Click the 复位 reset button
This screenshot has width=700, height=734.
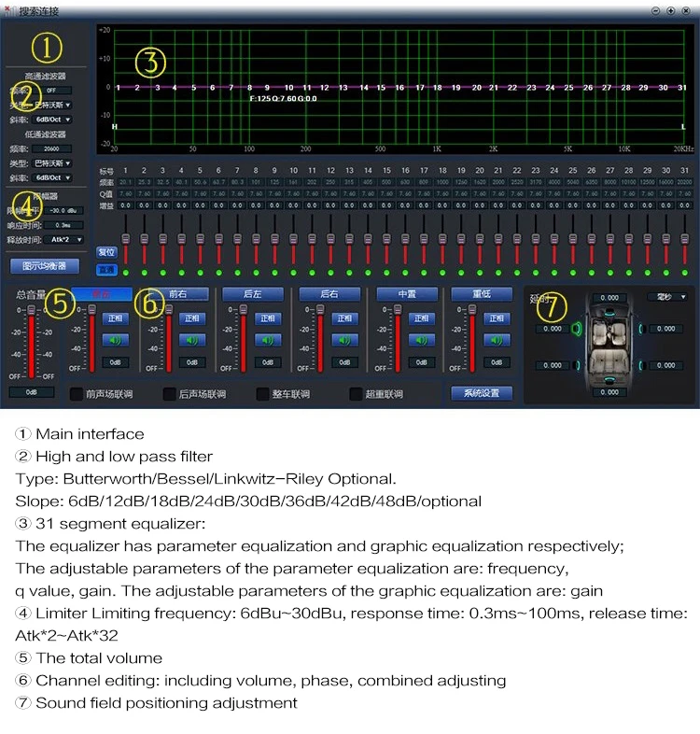click(x=106, y=252)
